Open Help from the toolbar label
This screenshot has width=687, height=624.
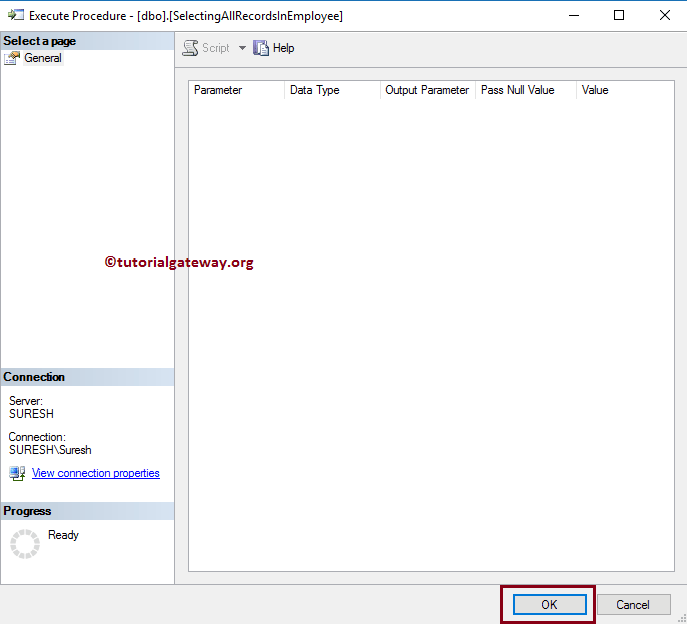point(283,48)
